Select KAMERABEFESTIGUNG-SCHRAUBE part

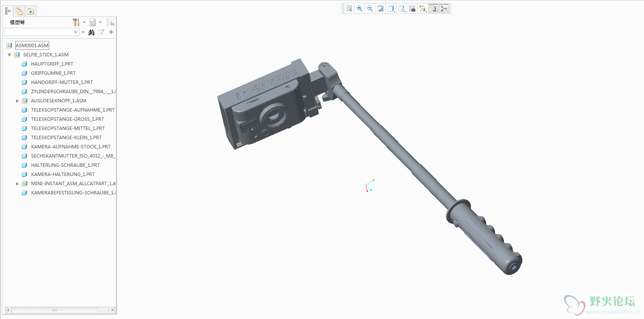point(73,193)
